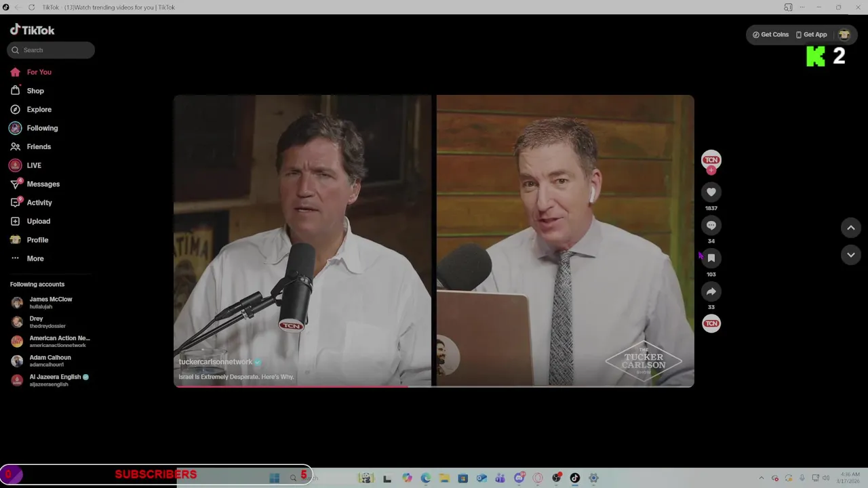
Task: Reload the page with refresh icon
Action: (31, 7)
